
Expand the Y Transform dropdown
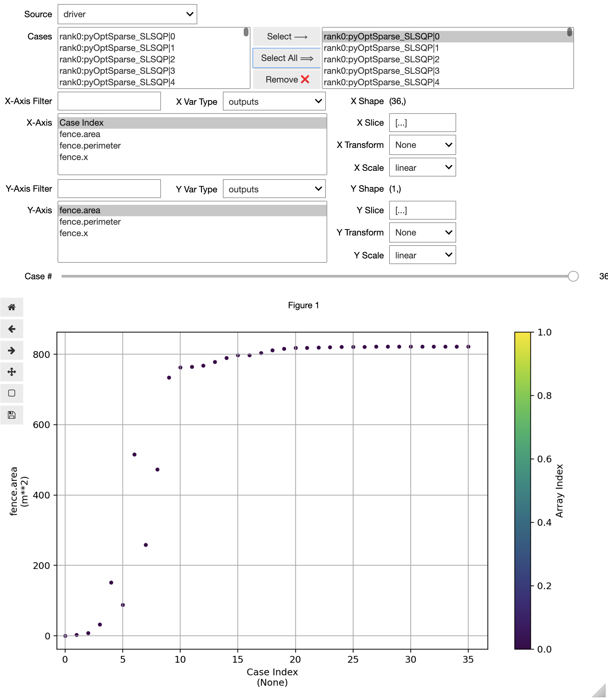point(423,232)
